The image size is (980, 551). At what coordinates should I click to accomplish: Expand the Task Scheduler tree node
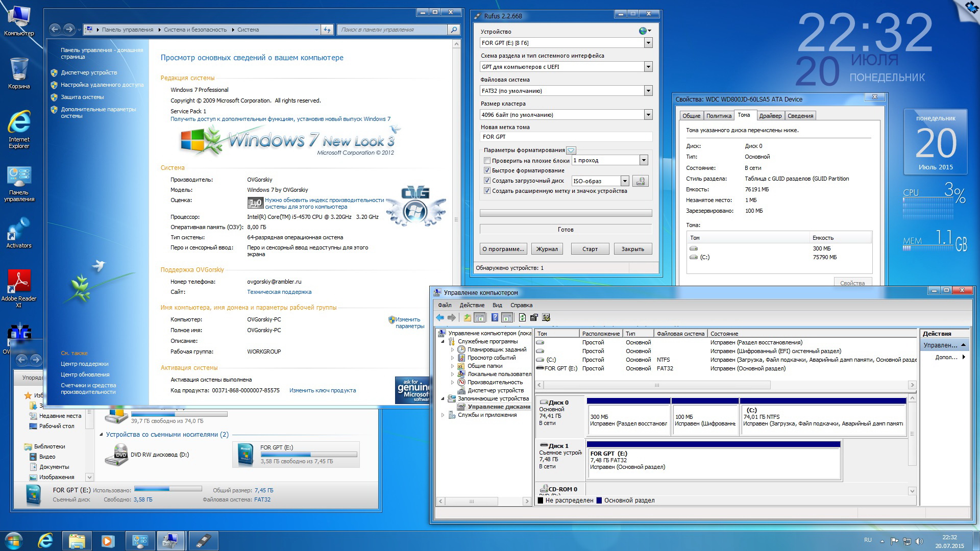[452, 350]
